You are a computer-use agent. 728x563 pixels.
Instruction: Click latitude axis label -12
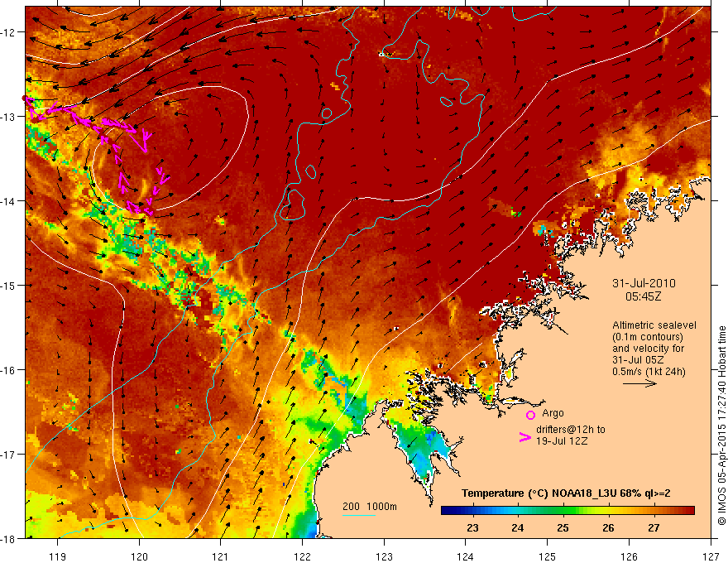[8, 32]
